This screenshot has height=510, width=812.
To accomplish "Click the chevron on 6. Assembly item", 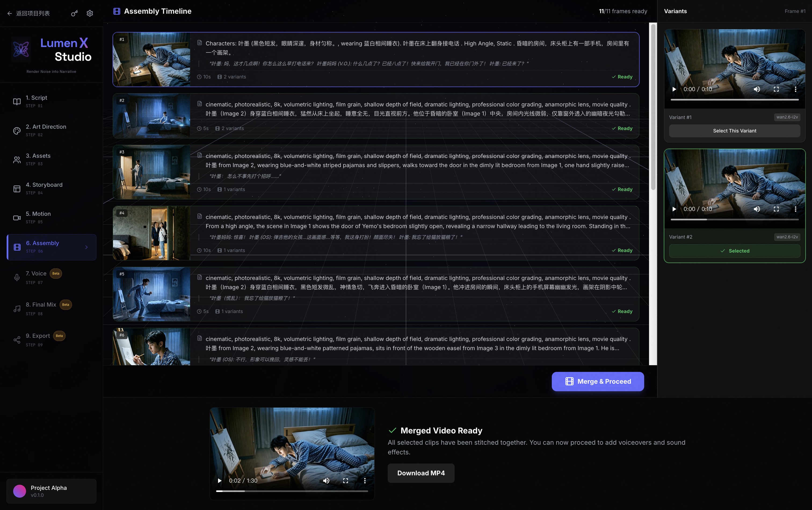I will click(87, 247).
